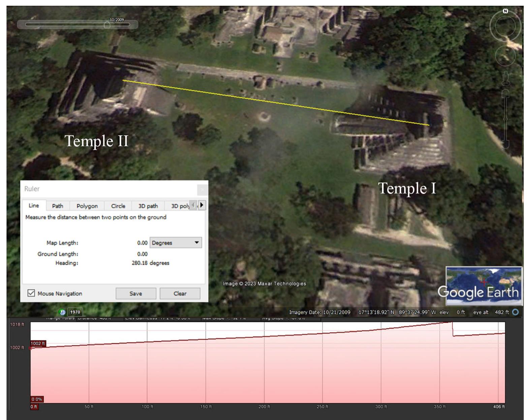This screenshot has width=527, height=420.
Task: Click the look-around compass ring
Action: tap(505, 27)
